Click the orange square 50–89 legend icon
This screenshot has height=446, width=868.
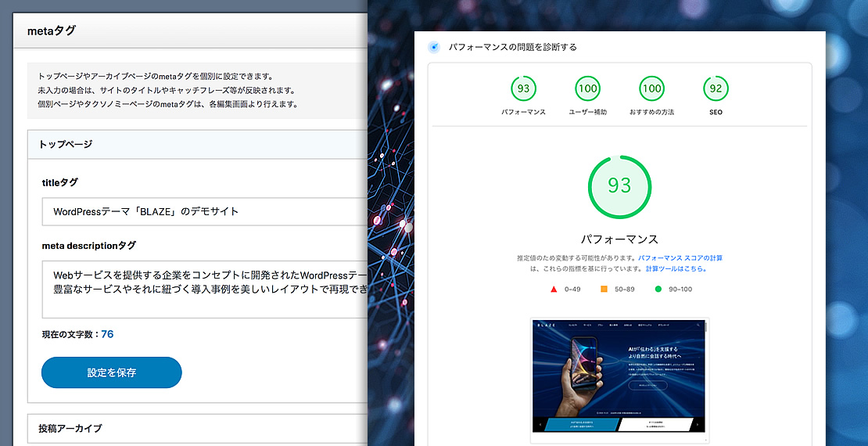pos(604,290)
